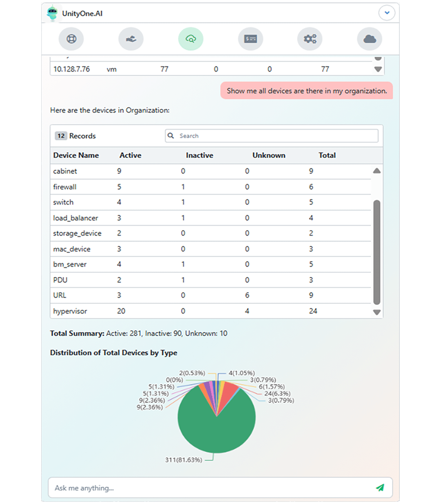
Task: Click the hand-holding services icon
Action: coord(131,39)
